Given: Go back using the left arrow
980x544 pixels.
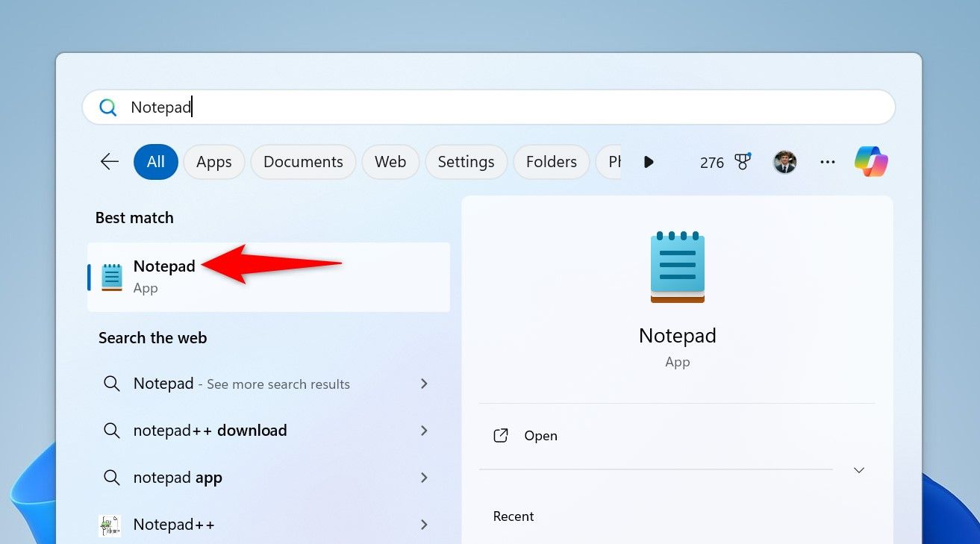Looking at the screenshot, I should pyautogui.click(x=110, y=162).
